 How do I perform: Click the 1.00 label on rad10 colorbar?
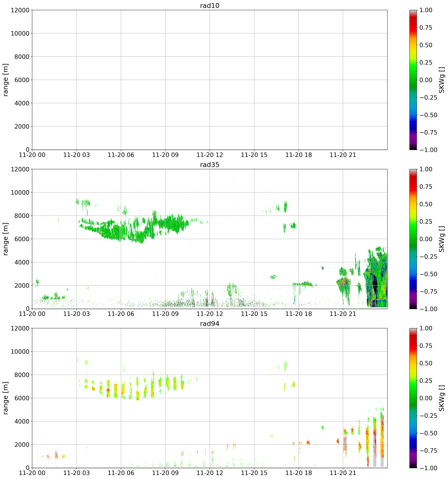[x=426, y=10]
